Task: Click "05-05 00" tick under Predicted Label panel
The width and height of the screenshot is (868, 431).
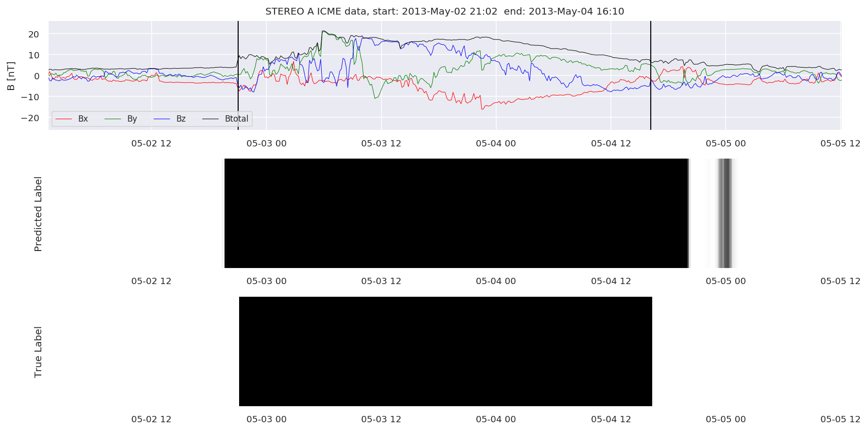Action: pyautogui.click(x=726, y=281)
